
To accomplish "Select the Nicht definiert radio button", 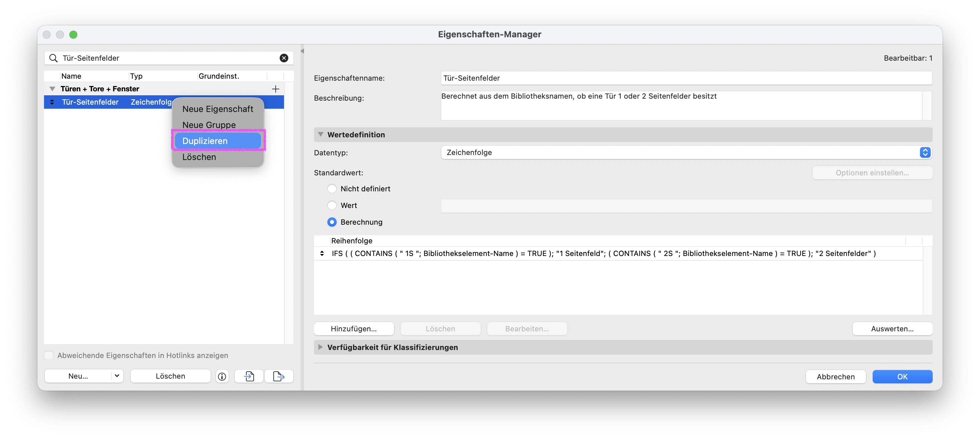I will pos(332,189).
